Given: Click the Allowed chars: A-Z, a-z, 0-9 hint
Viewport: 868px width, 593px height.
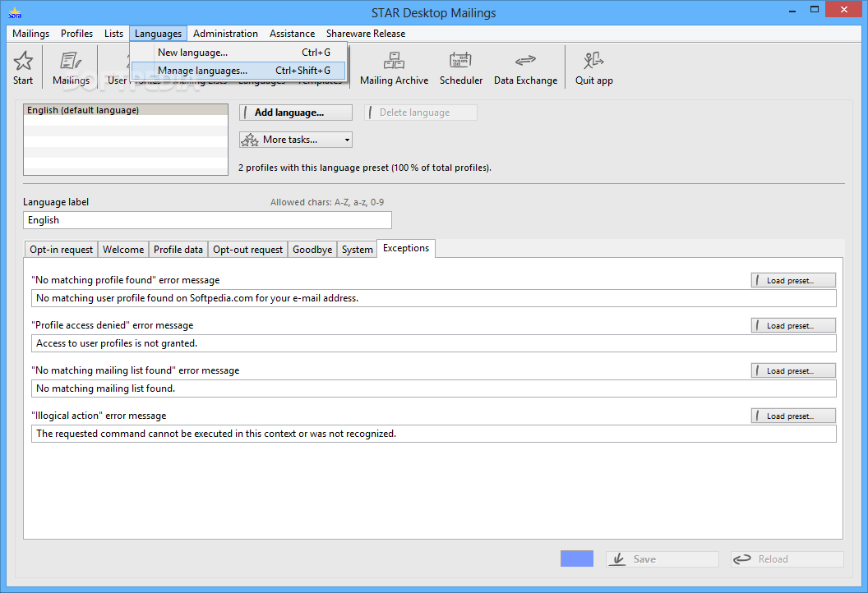Looking at the screenshot, I should pos(327,203).
